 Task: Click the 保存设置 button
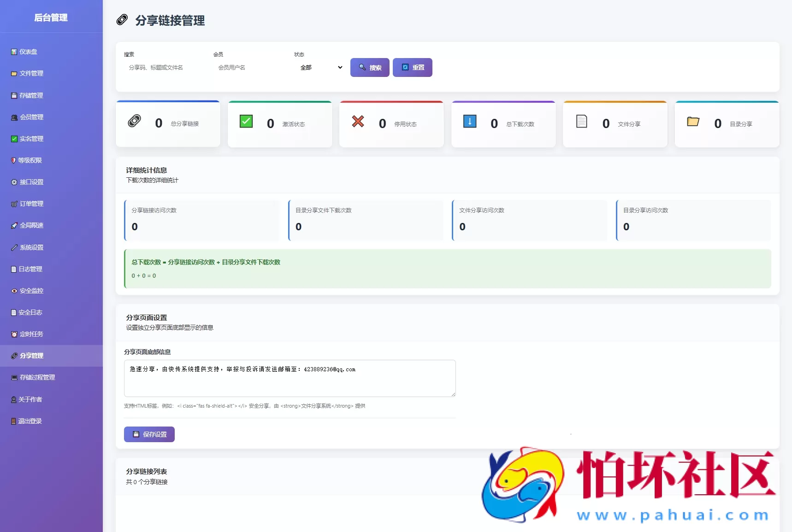[x=149, y=434]
